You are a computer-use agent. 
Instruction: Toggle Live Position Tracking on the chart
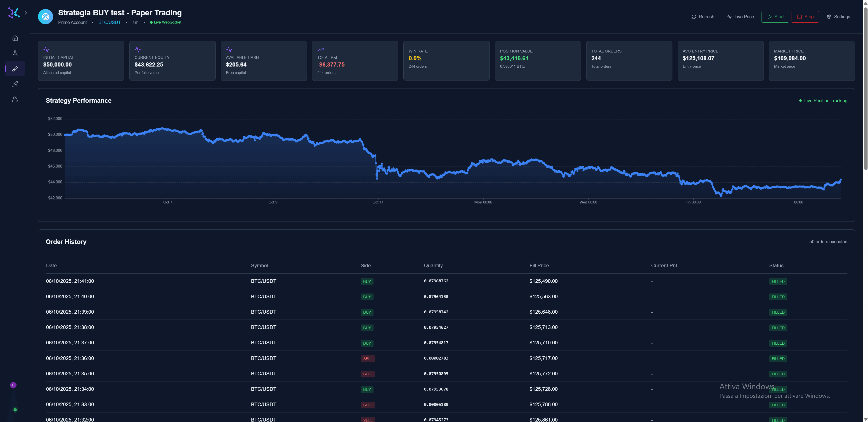tap(823, 100)
